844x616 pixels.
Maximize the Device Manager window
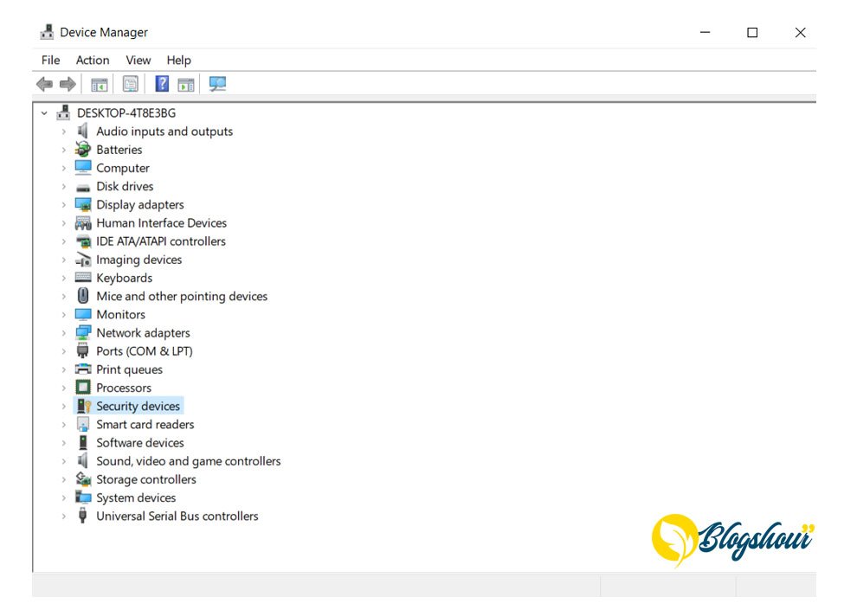(752, 32)
